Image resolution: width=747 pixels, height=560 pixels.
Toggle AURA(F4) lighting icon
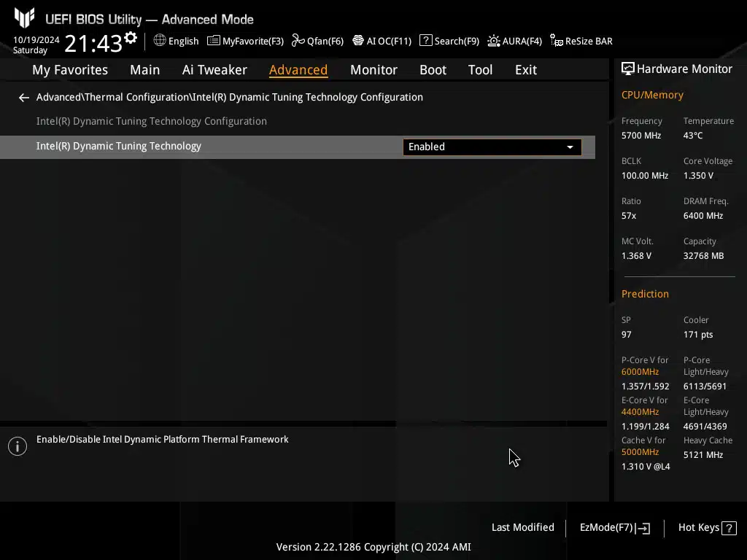[494, 41]
